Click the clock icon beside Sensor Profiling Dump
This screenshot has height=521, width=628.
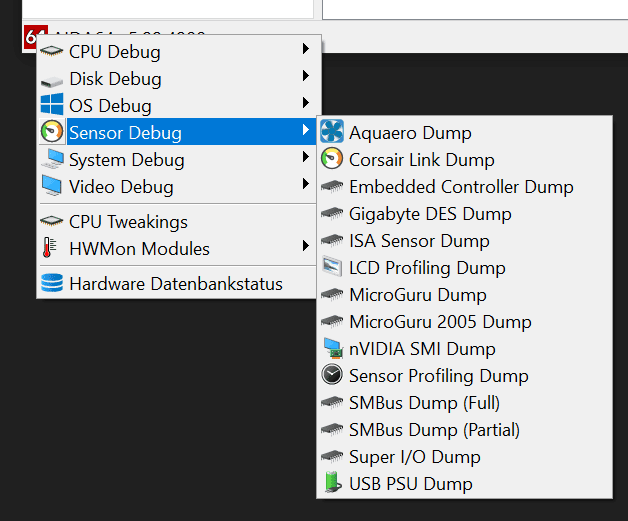332,375
